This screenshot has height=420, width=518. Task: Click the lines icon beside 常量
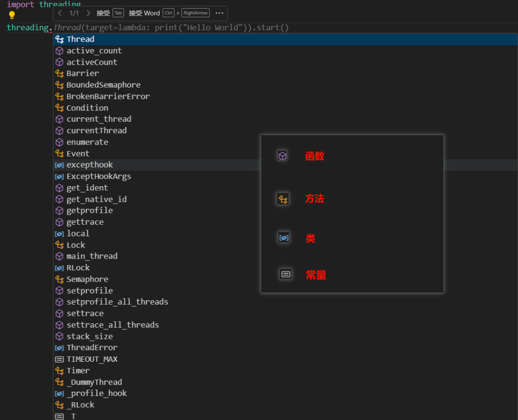tap(286, 274)
